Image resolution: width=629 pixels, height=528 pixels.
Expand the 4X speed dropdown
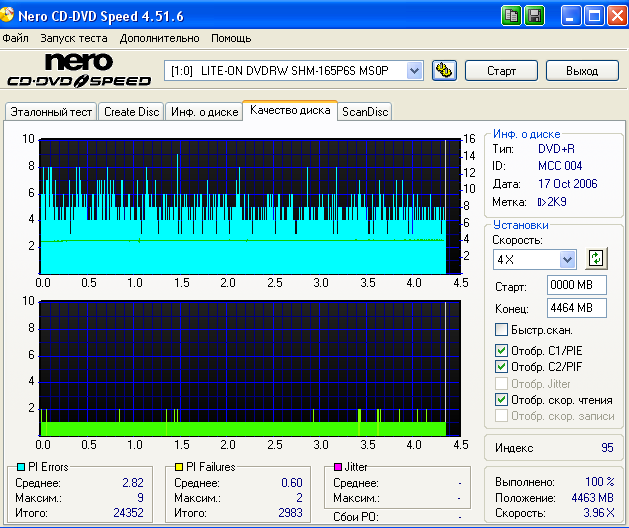(x=568, y=259)
